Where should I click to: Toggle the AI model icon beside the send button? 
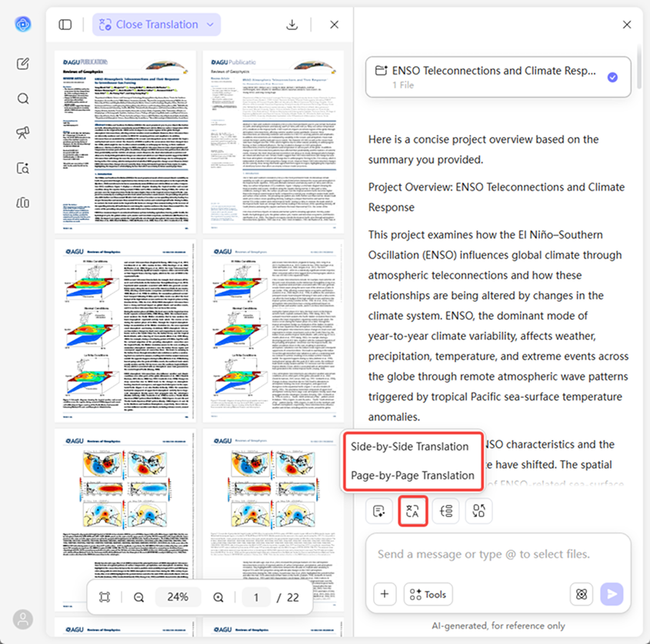tap(582, 594)
